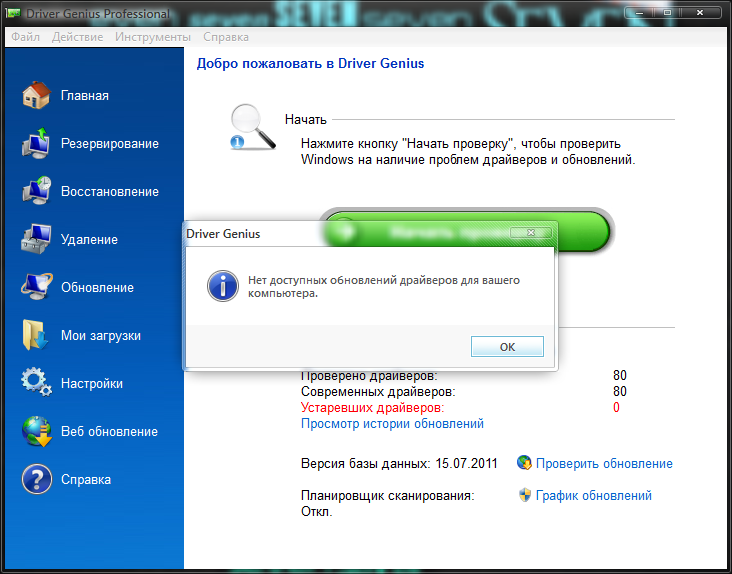
Task: Close the Driver Genius Professional window
Action: 700,13
